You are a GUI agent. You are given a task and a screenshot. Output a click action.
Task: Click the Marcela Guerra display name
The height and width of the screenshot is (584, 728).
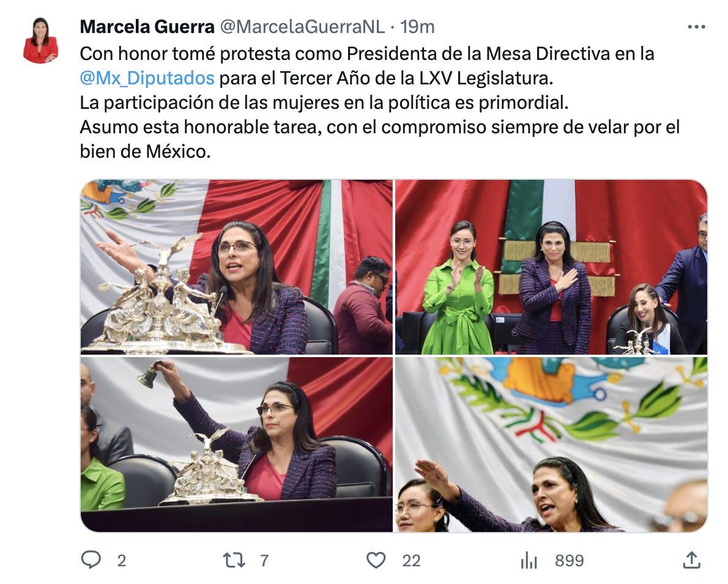[x=147, y=27]
